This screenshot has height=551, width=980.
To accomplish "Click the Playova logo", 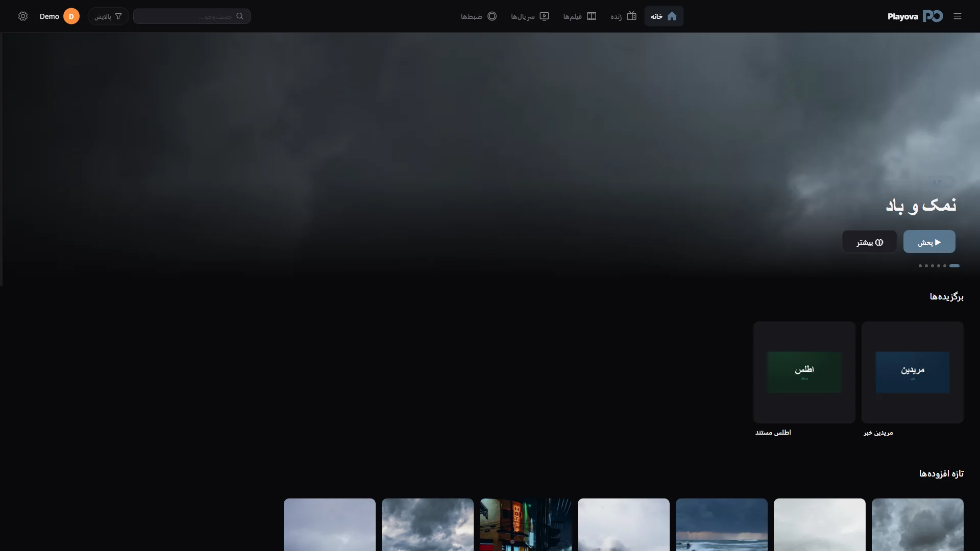I will tap(915, 16).
